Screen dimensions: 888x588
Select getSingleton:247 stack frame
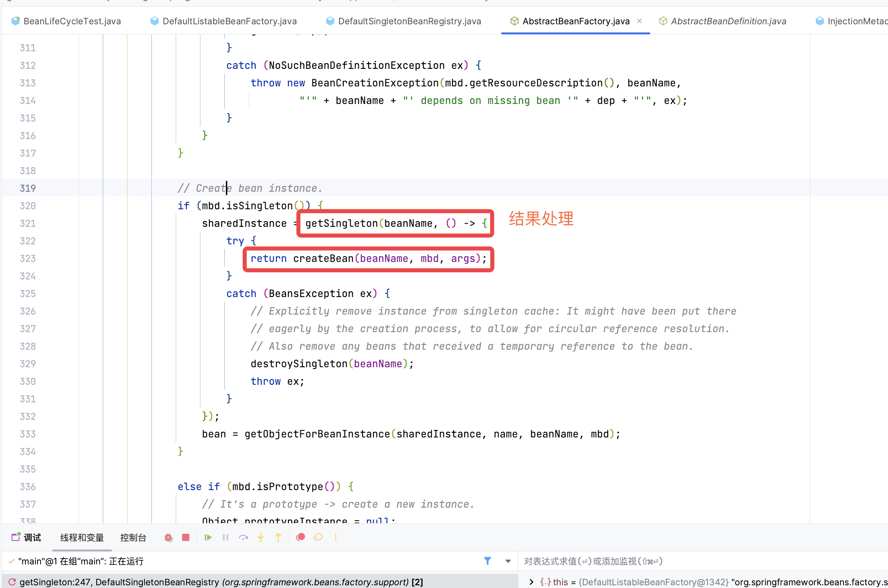(x=221, y=582)
